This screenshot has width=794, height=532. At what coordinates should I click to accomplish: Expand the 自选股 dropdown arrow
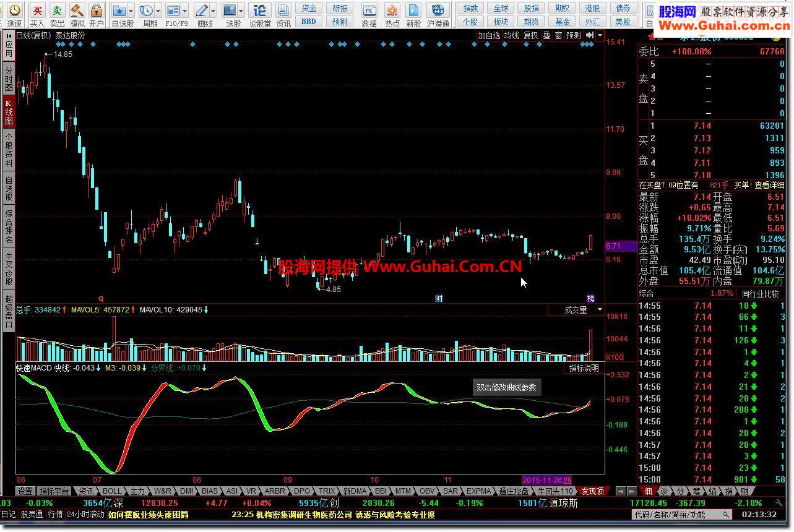[x=131, y=11]
